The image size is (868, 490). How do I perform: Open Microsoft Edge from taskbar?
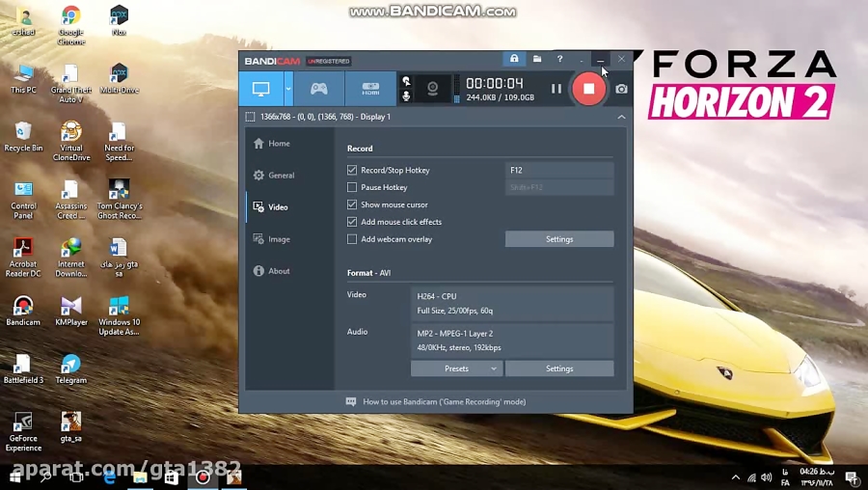[x=109, y=477]
